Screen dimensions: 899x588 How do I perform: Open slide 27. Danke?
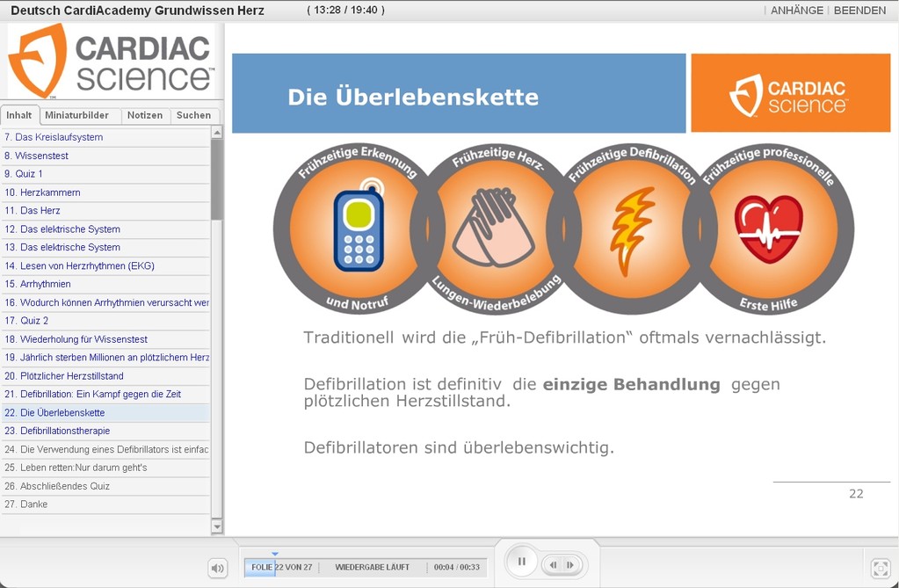click(x=105, y=505)
